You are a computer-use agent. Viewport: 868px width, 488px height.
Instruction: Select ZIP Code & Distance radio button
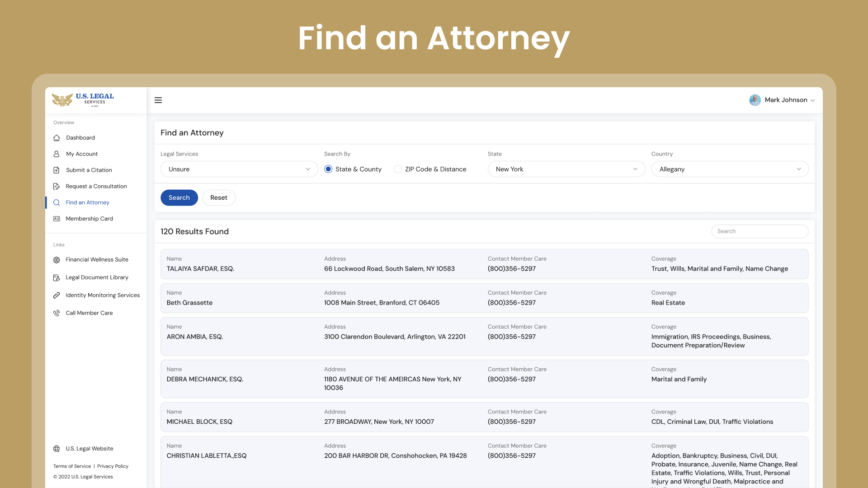tap(398, 169)
